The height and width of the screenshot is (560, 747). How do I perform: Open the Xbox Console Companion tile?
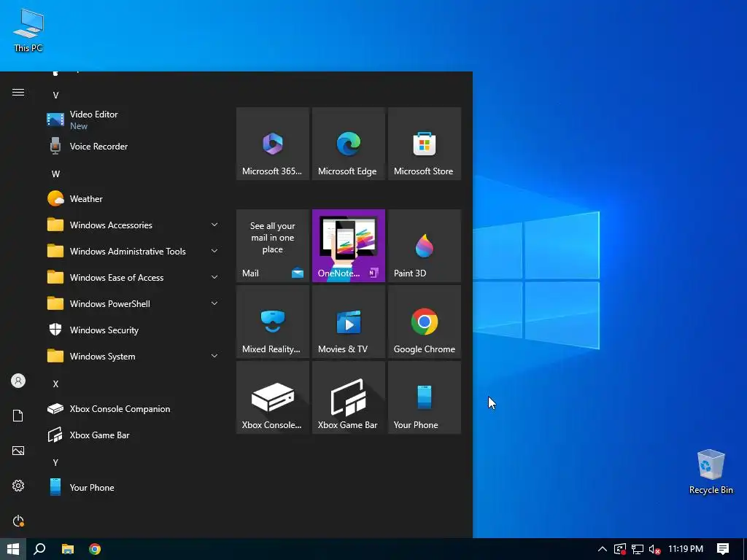pos(273,397)
